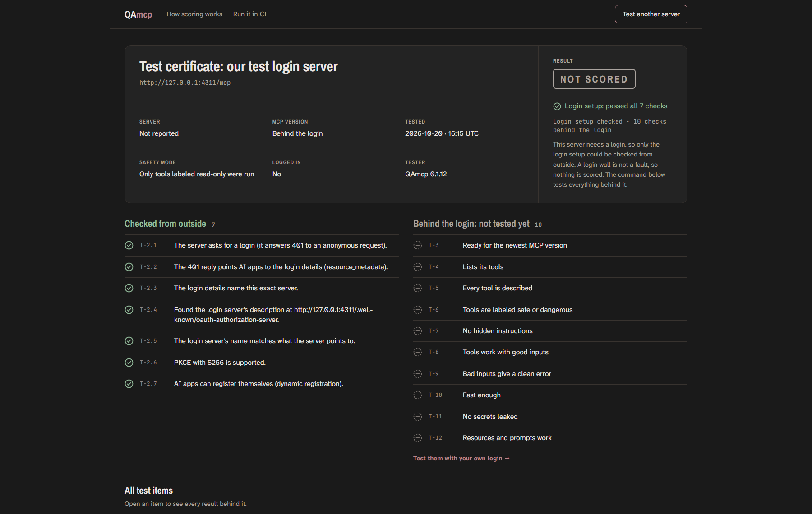This screenshot has width=812, height=514.
Task: Click the text Ready for the newest MCP version
Action: (x=515, y=245)
